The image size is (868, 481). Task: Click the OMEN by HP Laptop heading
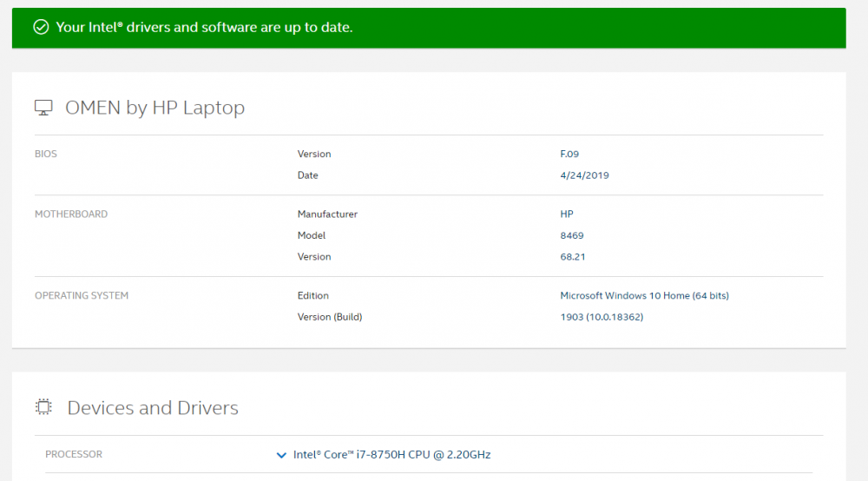[155, 108]
